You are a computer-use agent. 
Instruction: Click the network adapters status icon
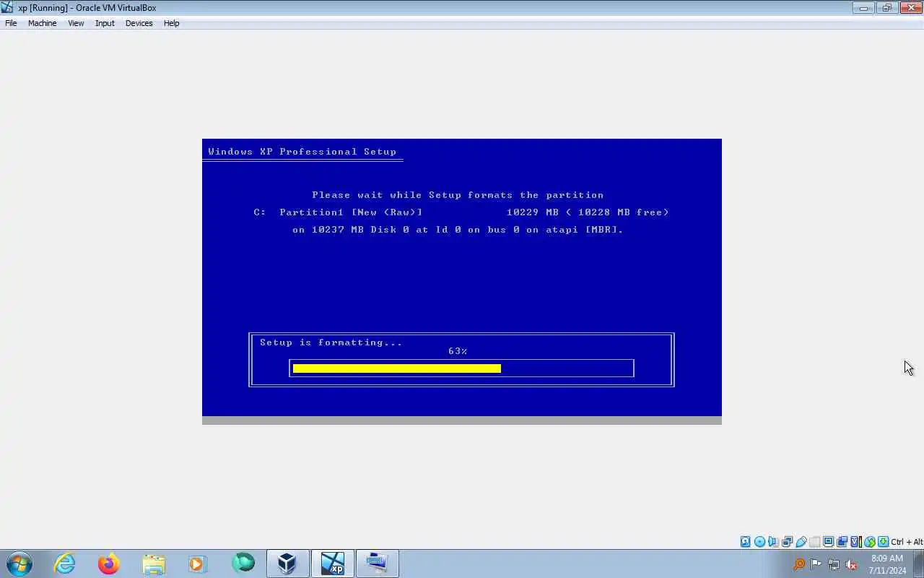(787, 542)
